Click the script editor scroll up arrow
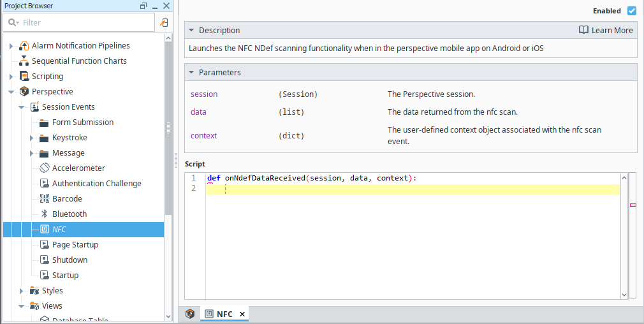644x324 pixels. [624, 178]
